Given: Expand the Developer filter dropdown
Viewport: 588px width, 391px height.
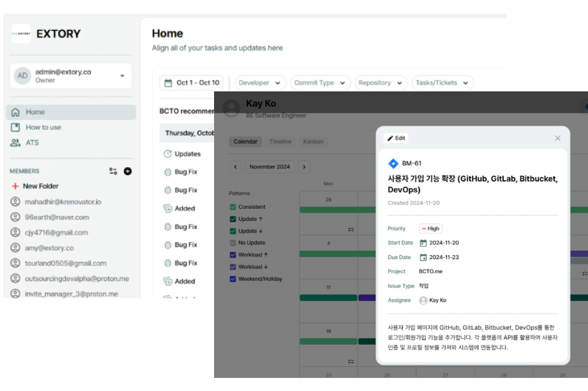Looking at the screenshot, I should tap(260, 83).
